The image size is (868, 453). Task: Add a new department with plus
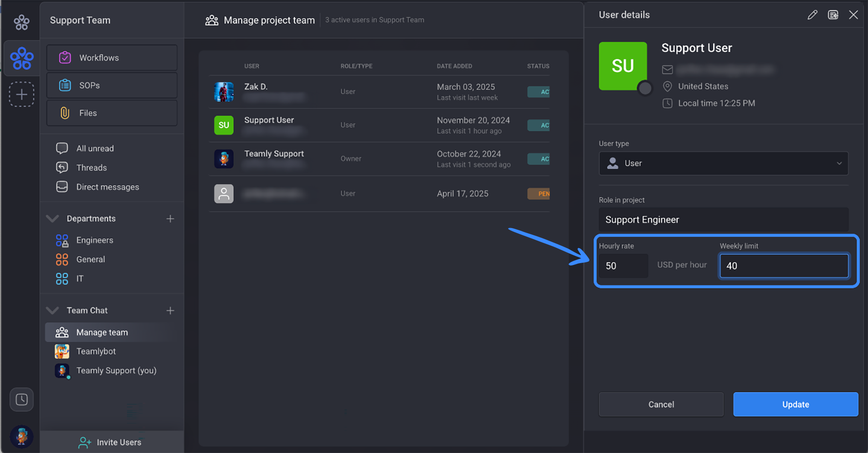tap(170, 219)
